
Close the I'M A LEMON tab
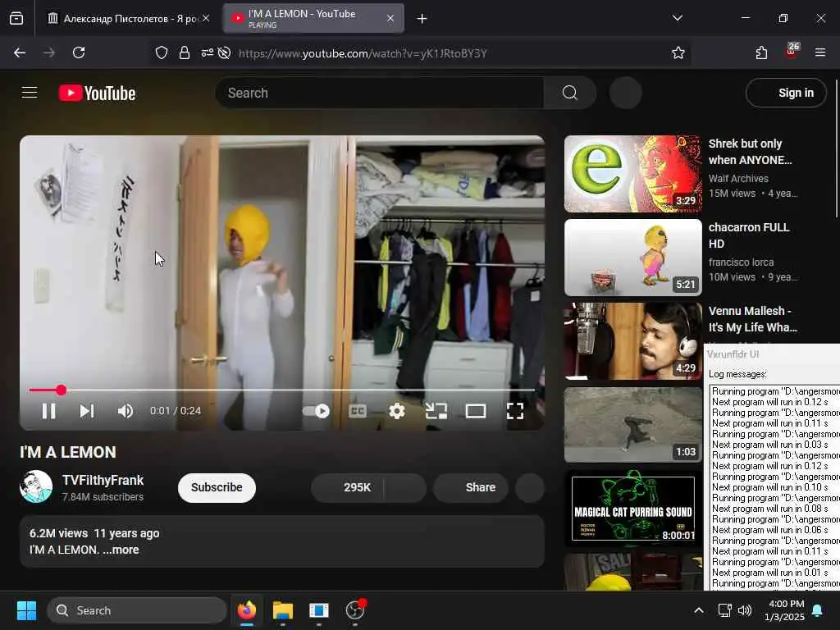pos(390,18)
